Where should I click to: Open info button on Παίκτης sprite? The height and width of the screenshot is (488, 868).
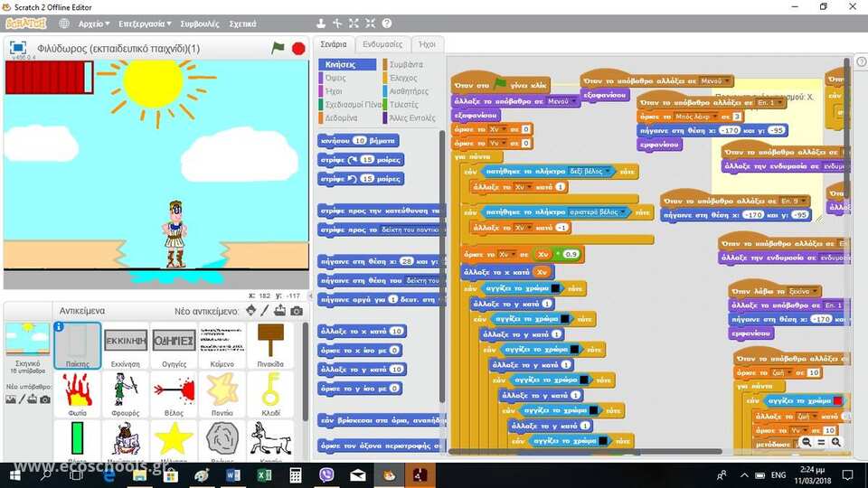pos(59,327)
